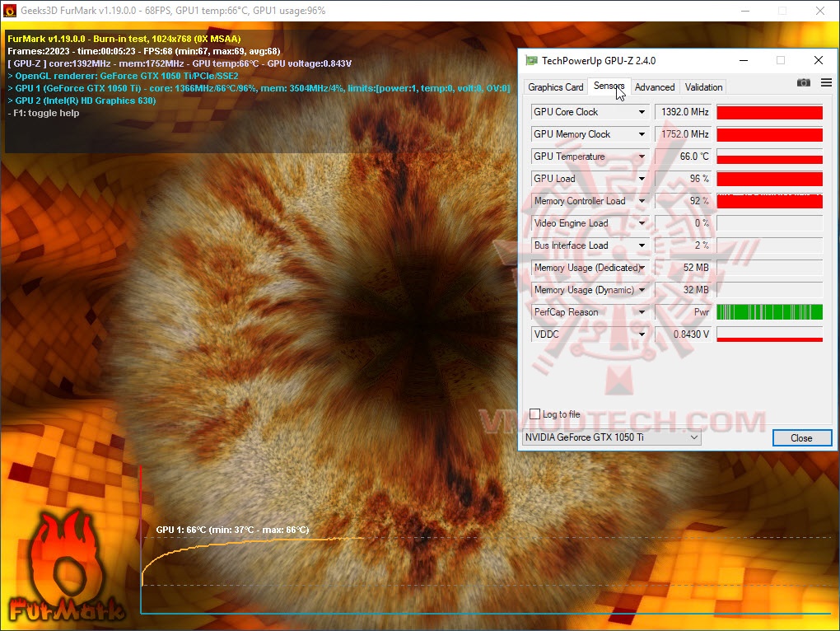Minimize the FurMark window
Viewport: 840px width, 631px height.
tap(745, 11)
